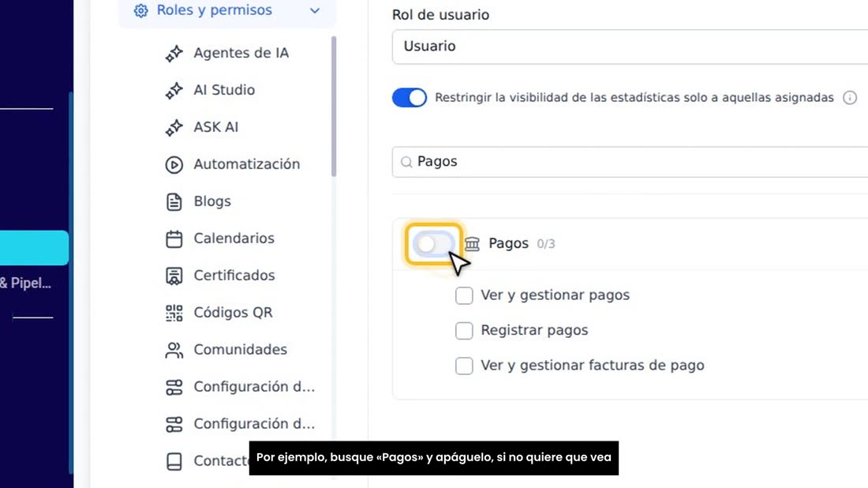Open Certificados permissions
Image resolution: width=868 pixels, height=488 pixels.
(234, 276)
